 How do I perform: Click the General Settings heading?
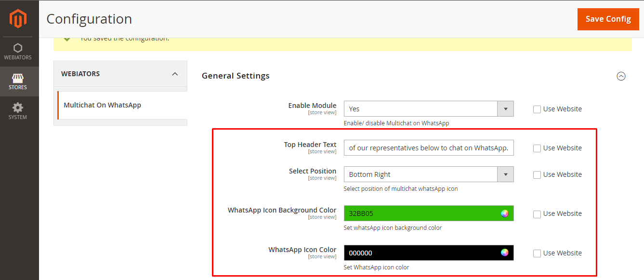click(x=236, y=76)
